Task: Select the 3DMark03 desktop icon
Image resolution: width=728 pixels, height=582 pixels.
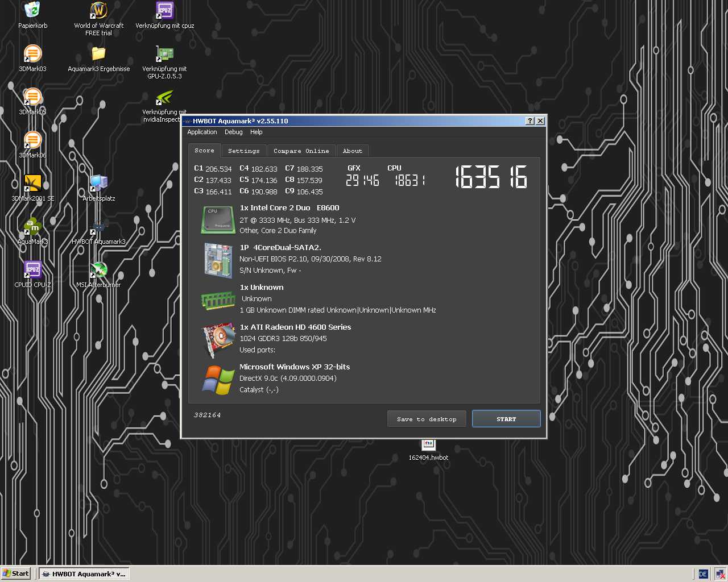Action: (x=32, y=53)
